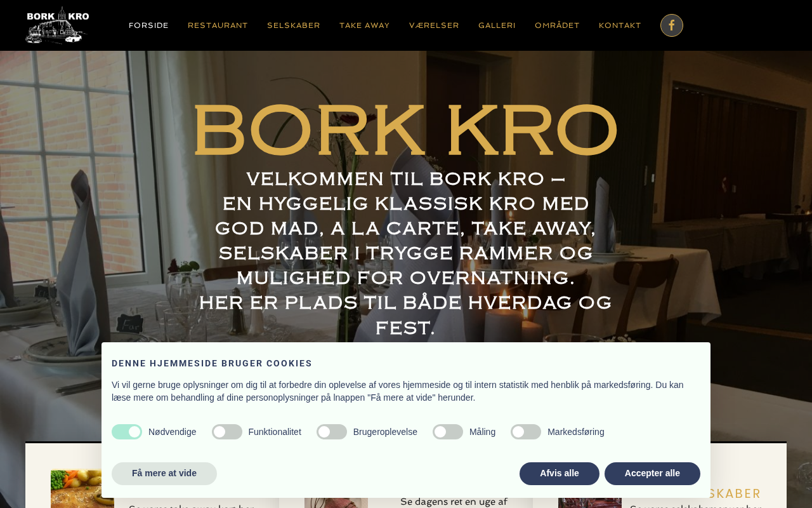Image resolution: width=812 pixels, height=508 pixels.
Task: Open the Kontakt menu item
Action: point(620,25)
